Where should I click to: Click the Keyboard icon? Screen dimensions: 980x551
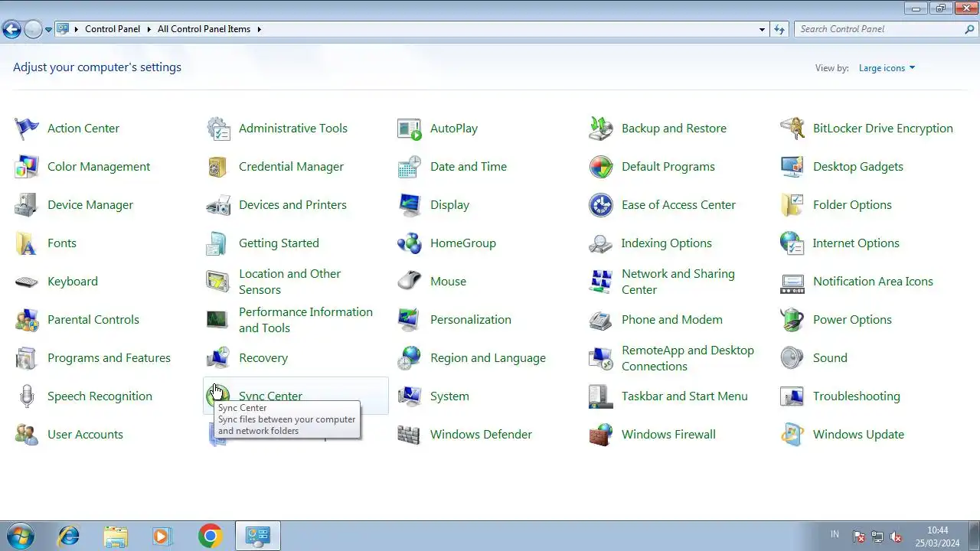tap(27, 282)
